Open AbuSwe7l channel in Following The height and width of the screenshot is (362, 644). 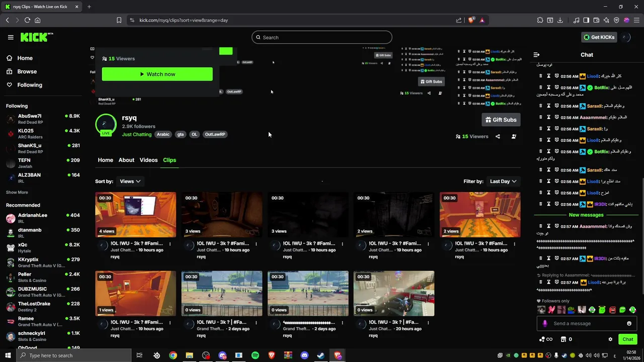[43, 119]
